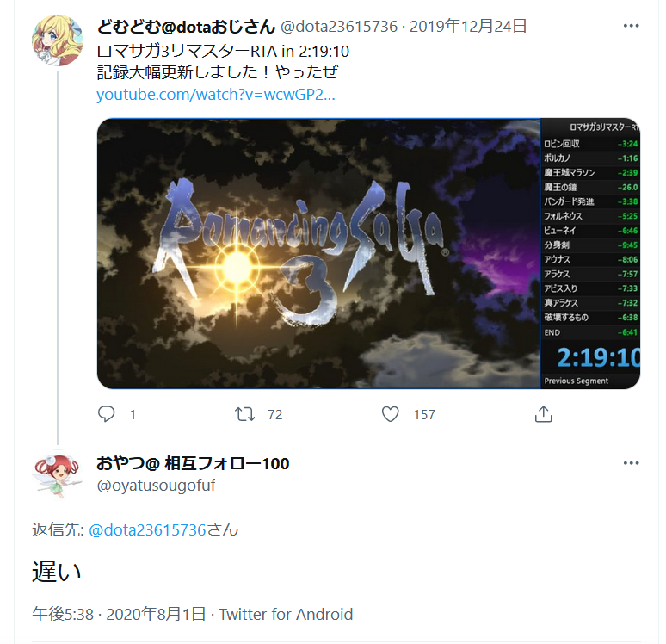The width and height of the screenshot is (666, 644).
Task: Open おやつ's fairy profile avatar
Action: click(x=58, y=475)
